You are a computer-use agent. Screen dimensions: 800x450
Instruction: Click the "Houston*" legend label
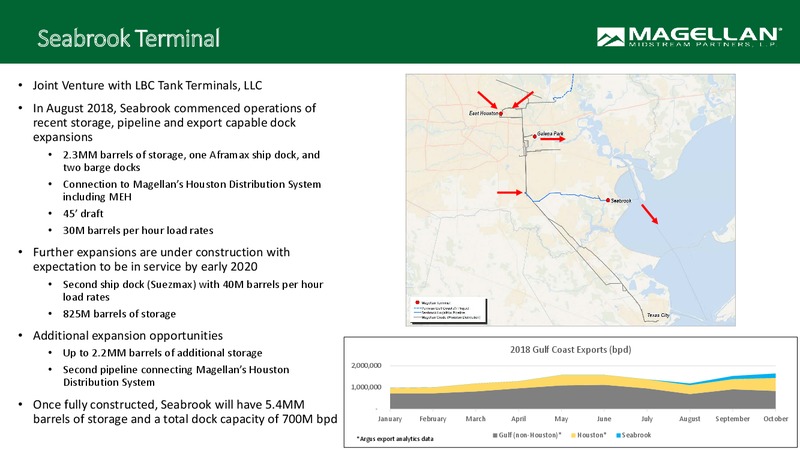coord(592,435)
